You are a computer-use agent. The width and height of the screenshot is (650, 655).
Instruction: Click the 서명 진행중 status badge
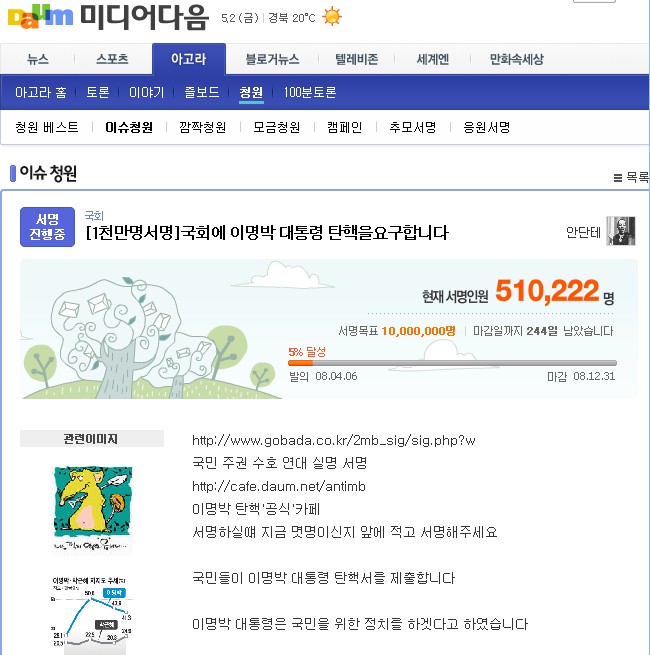[x=47, y=227]
